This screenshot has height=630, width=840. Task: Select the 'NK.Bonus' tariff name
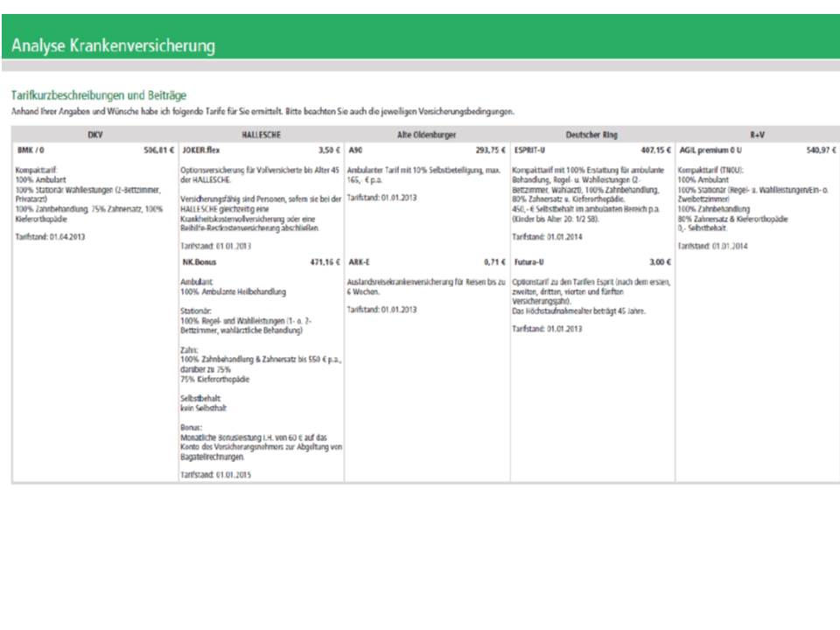click(x=199, y=262)
